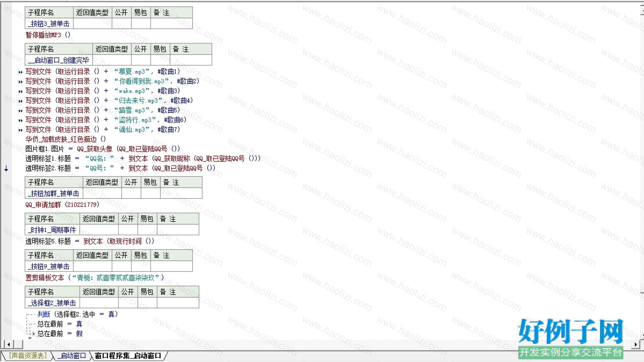Click the 易包 cell of __启动窗口_创建完毕

160,60
